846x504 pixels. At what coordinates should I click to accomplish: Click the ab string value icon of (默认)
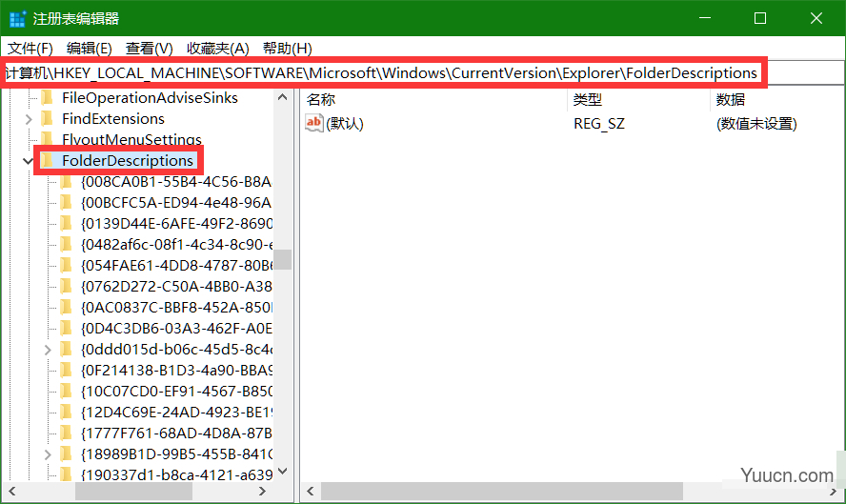(313, 123)
